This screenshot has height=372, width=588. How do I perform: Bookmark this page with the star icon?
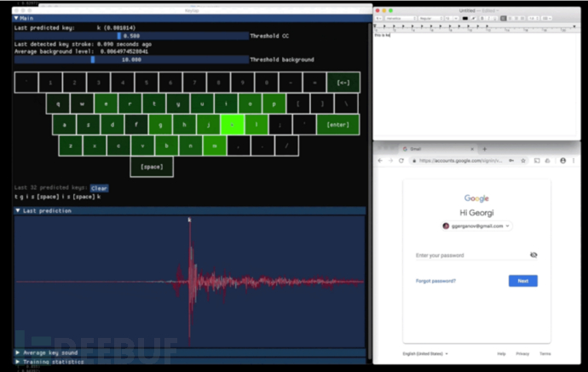click(x=523, y=161)
